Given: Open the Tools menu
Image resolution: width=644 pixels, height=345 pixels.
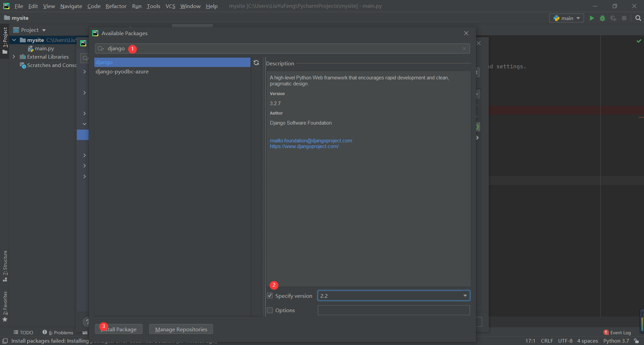Looking at the screenshot, I should pyautogui.click(x=153, y=6).
